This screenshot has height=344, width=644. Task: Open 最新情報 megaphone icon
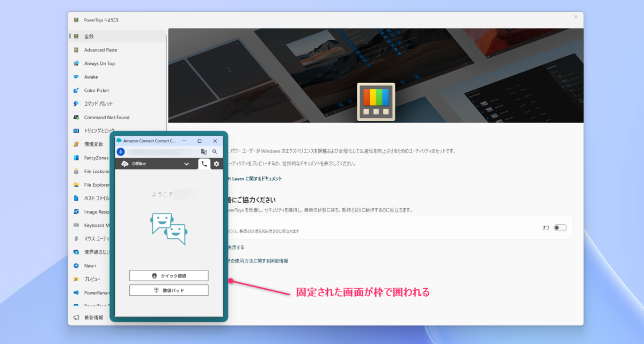(76, 318)
